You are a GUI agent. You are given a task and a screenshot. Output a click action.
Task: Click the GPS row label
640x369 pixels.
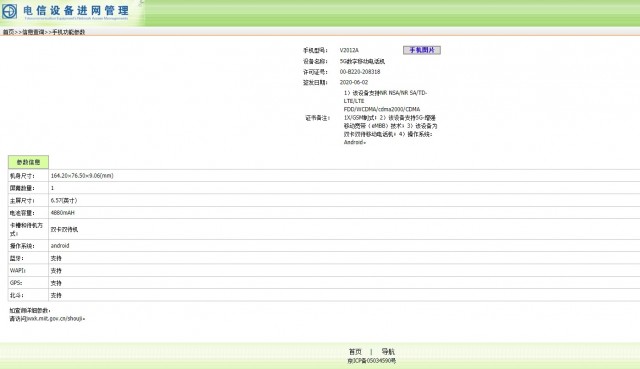click(x=16, y=283)
